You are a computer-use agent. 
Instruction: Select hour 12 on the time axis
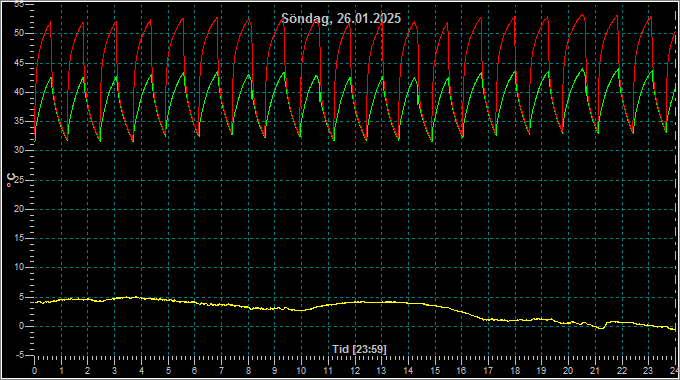[x=355, y=371]
